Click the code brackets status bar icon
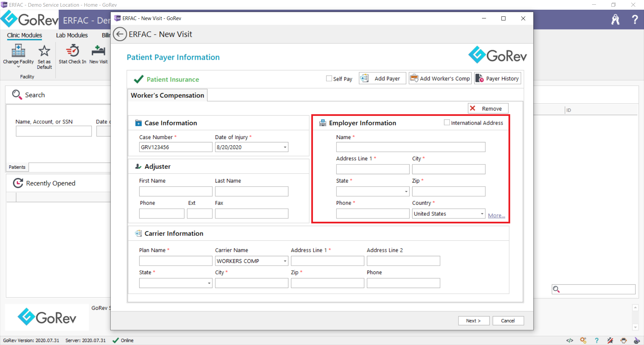 coord(570,341)
